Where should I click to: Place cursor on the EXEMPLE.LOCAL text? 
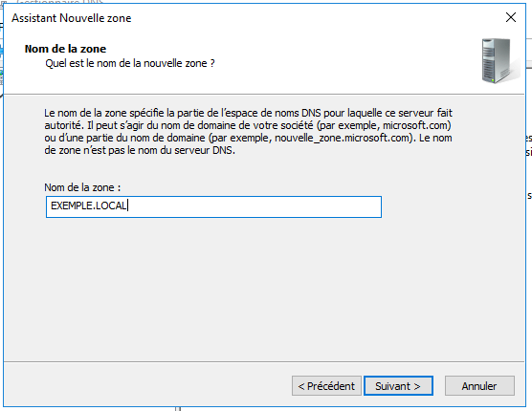pyautogui.click(x=89, y=205)
